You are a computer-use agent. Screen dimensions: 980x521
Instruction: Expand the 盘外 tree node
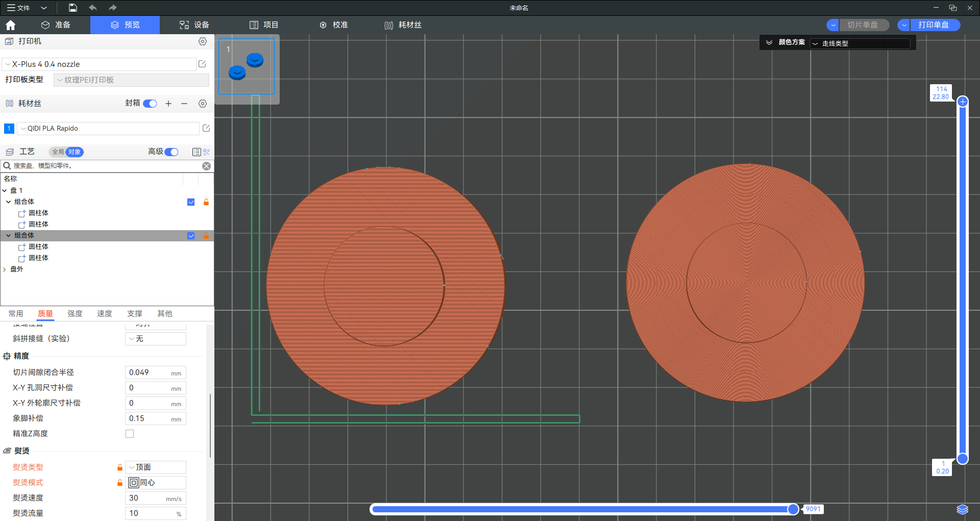pyautogui.click(x=5, y=269)
